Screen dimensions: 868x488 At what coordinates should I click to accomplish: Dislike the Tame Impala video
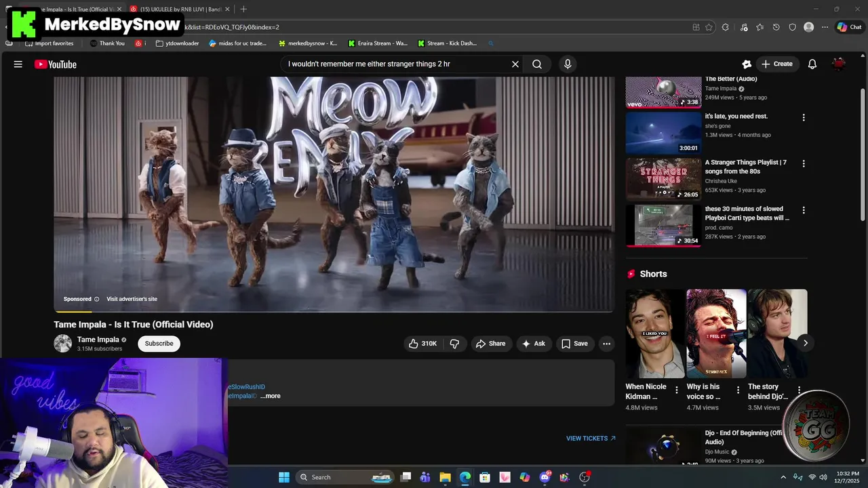(x=454, y=344)
